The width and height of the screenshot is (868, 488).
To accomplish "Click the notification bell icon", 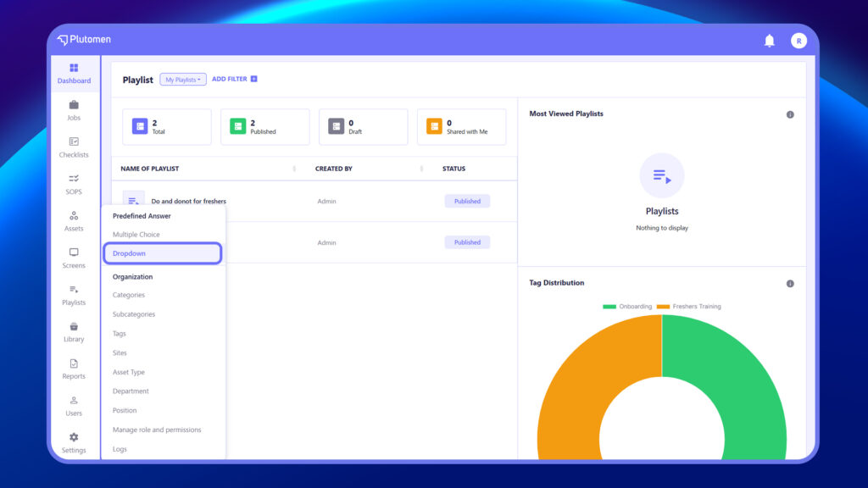I will click(770, 41).
